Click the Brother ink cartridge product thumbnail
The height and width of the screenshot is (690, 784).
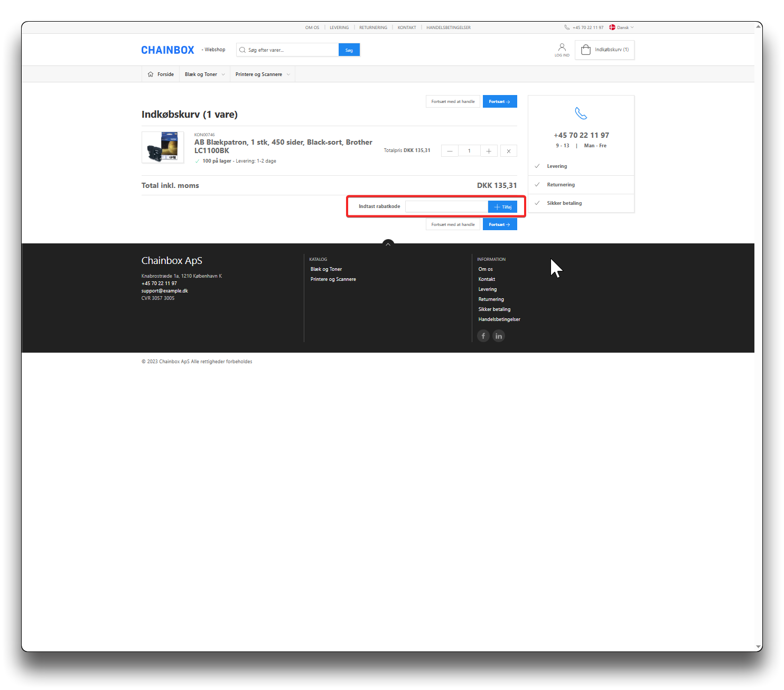point(163,147)
